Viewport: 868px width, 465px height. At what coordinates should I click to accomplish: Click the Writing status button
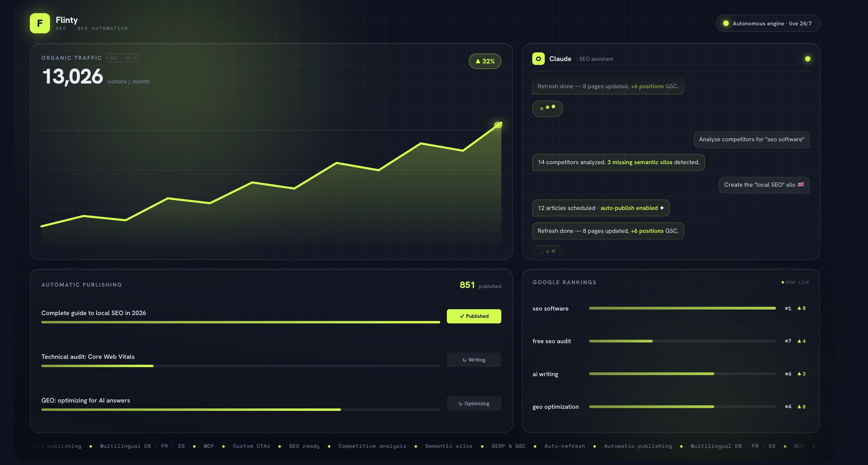pos(474,360)
